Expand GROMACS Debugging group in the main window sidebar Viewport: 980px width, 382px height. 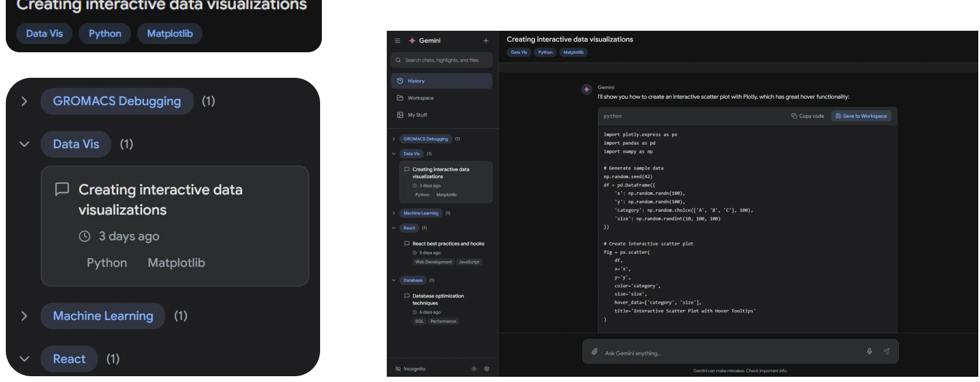394,139
